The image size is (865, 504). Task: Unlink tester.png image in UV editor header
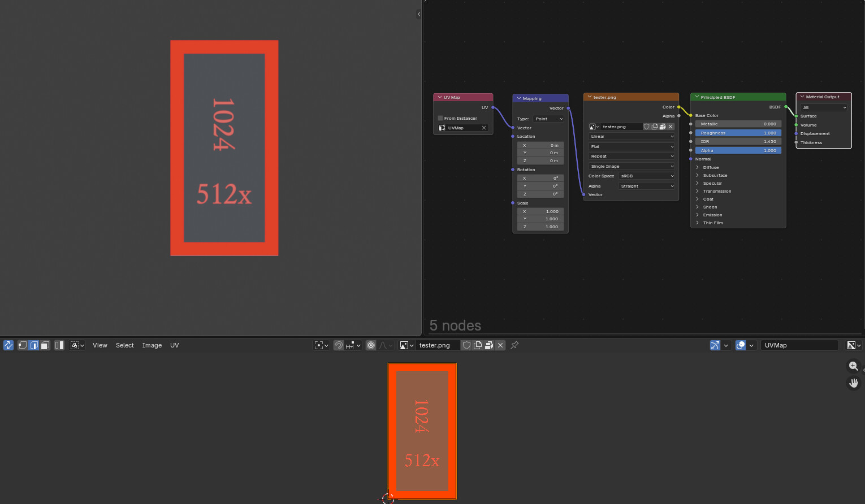(500, 345)
